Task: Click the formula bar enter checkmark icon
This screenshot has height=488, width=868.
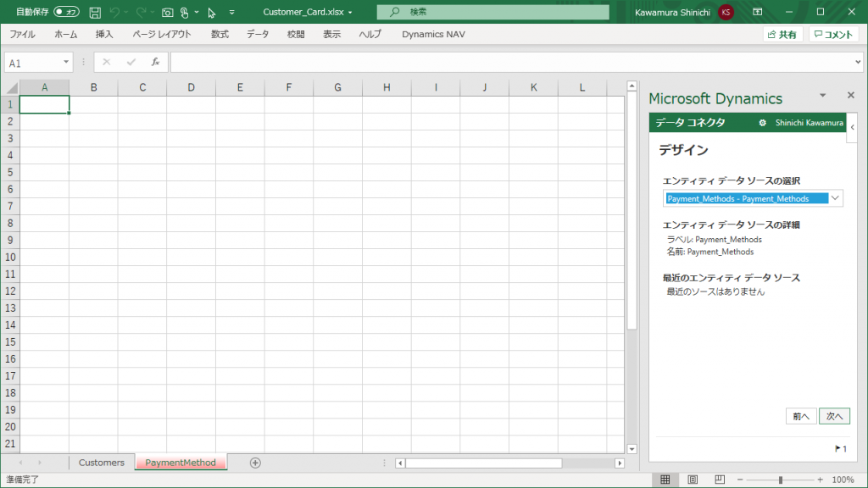Action: click(x=131, y=63)
